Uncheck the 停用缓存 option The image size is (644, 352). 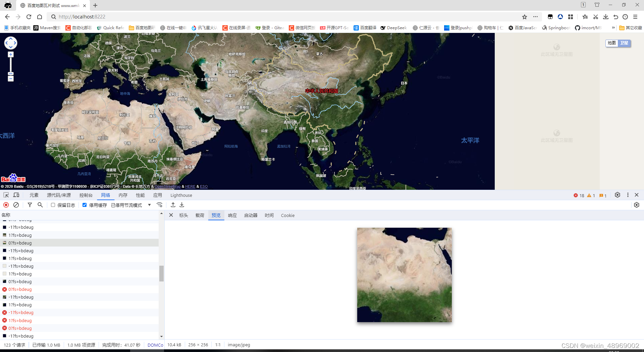(84, 205)
